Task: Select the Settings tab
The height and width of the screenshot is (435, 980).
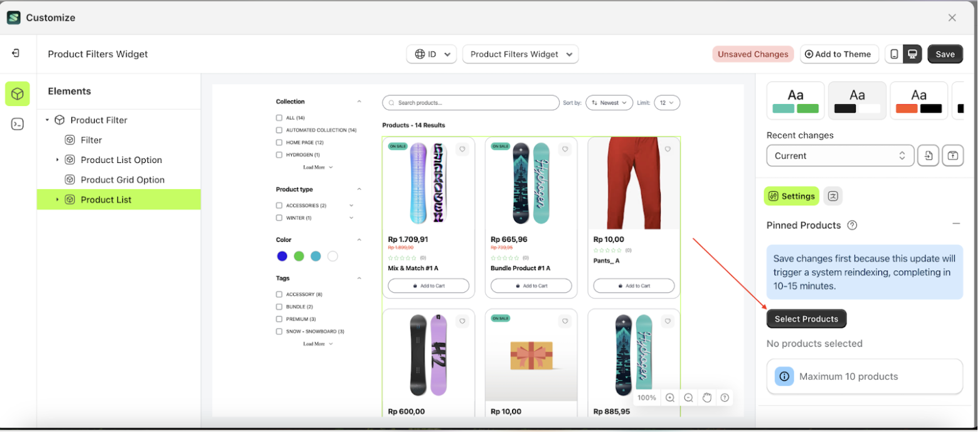Action: click(791, 196)
